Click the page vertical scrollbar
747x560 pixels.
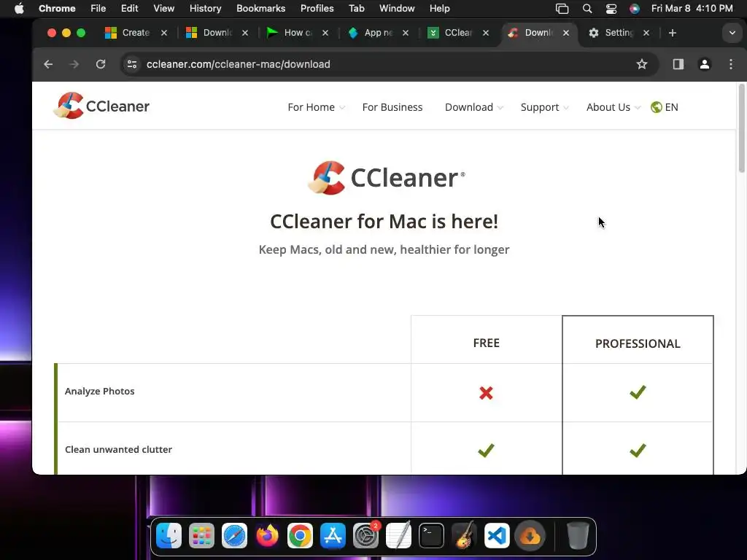(x=741, y=128)
